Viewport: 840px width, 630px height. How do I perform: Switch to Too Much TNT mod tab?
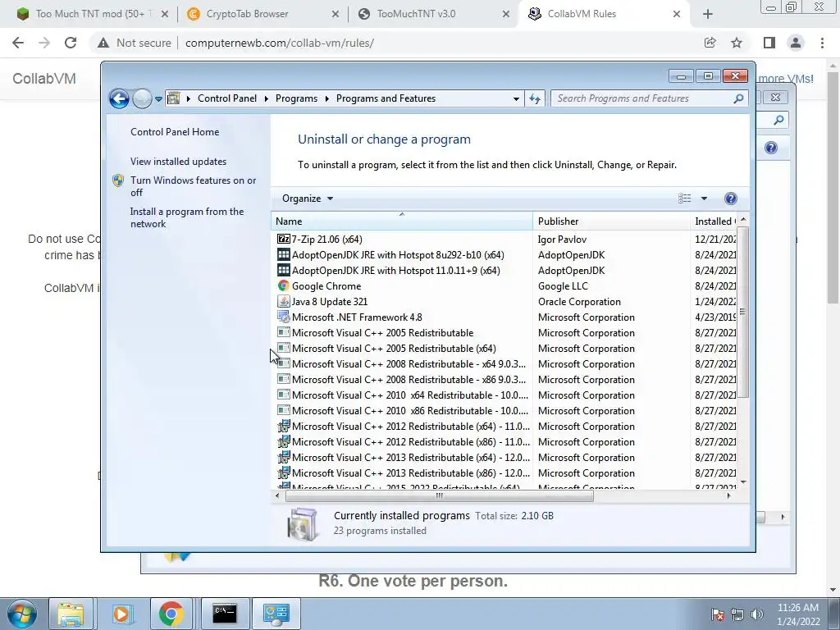point(92,14)
